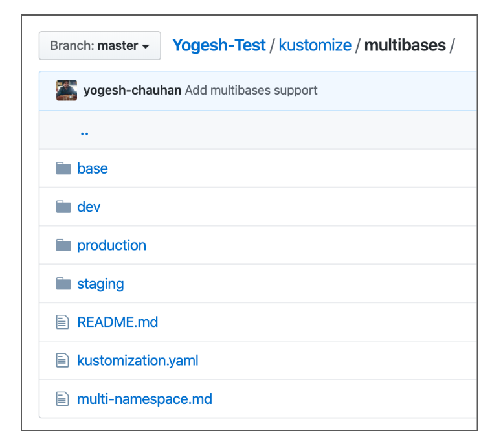492x448 pixels.
Task: Go to Yogesh-Test repository root link
Action: point(219,45)
